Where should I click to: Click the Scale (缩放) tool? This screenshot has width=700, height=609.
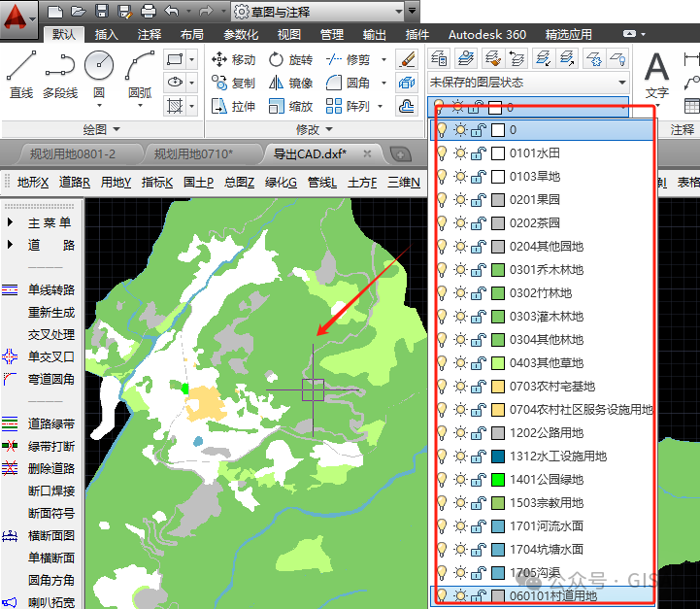point(290,106)
